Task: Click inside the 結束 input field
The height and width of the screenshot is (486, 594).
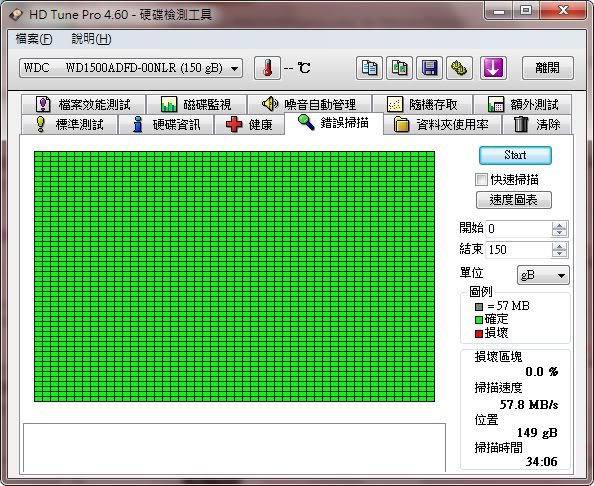Action: tap(518, 250)
